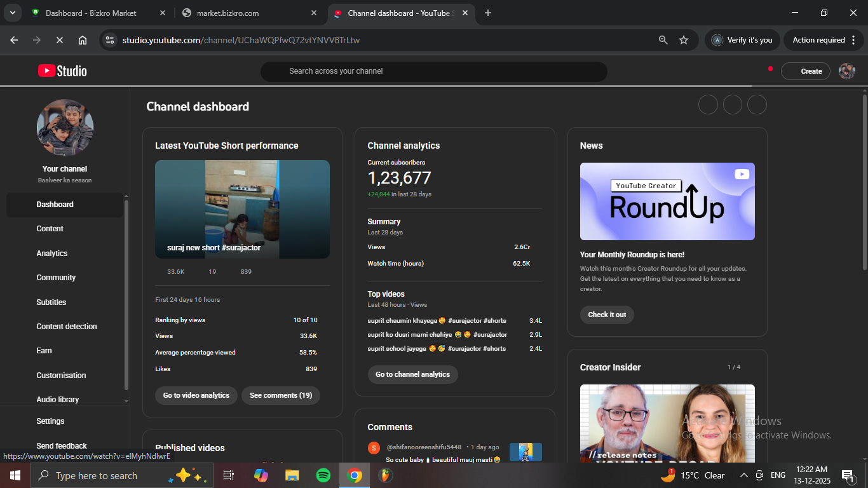This screenshot has width=868, height=488.
Task: Open the suraj new short thumbnail
Action: pos(242,209)
